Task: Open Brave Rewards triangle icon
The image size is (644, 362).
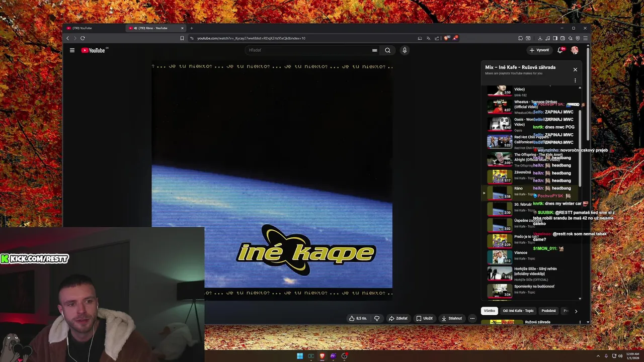Action: 455,38
